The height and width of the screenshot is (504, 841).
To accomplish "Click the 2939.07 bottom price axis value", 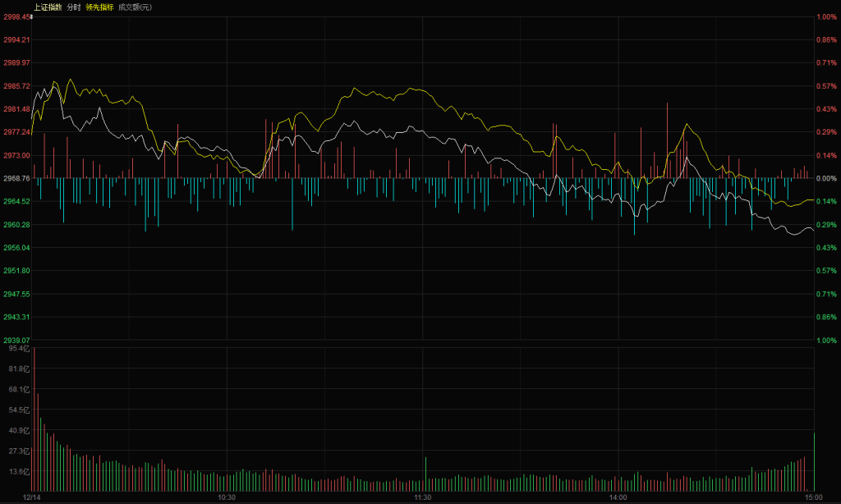I will pos(16,341).
